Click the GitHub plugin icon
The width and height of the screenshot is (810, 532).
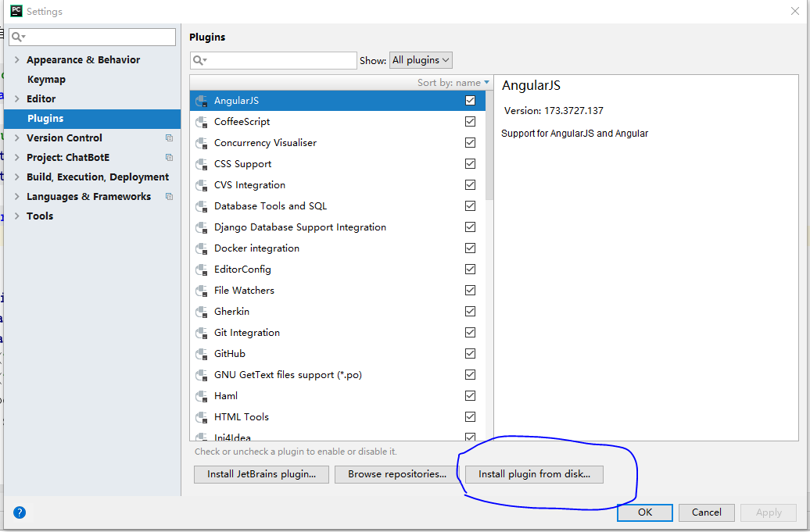pos(202,355)
